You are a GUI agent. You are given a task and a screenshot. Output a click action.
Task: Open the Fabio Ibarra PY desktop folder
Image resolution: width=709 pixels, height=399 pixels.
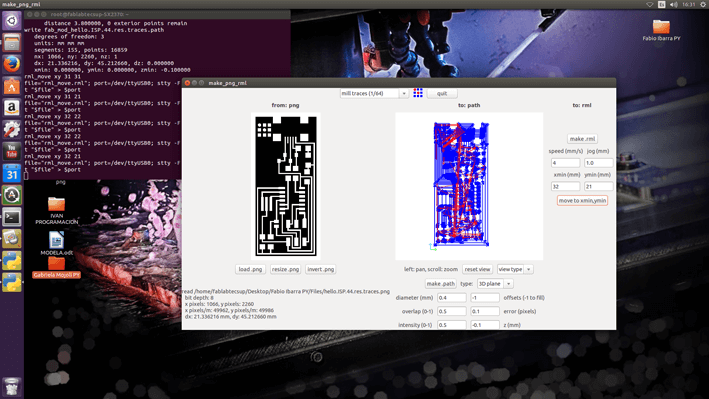[x=661, y=30]
